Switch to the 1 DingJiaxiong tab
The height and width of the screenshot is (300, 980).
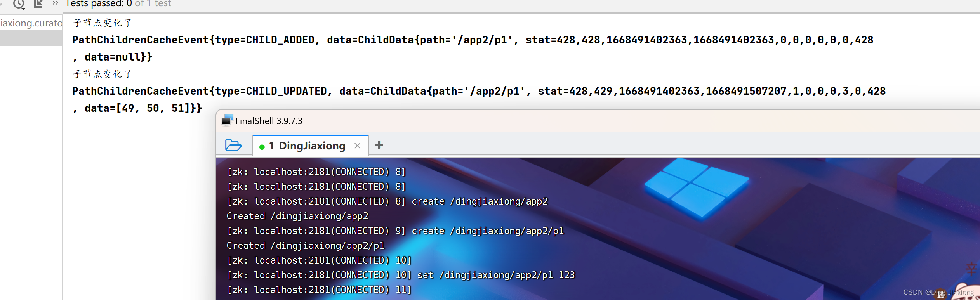(x=307, y=146)
